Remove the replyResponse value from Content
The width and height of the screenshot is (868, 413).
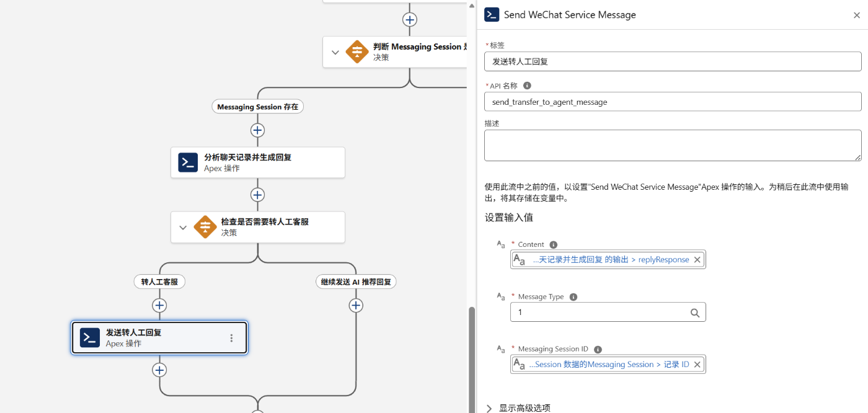coord(697,260)
